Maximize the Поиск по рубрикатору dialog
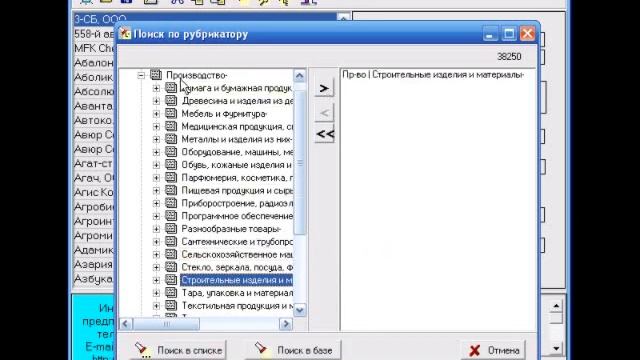 coord(509,34)
